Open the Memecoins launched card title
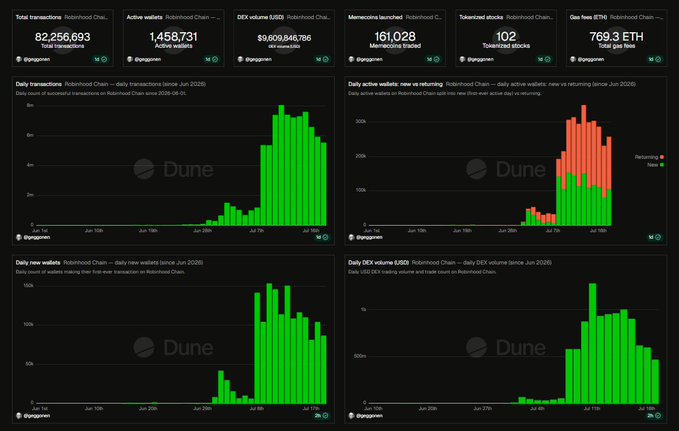Image resolution: width=679 pixels, height=431 pixels. 375,17
